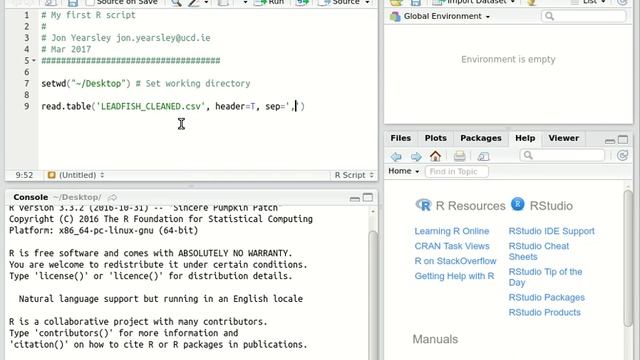640x360 pixels.
Task: Open the Getting Help with R link
Action: click(x=454, y=276)
